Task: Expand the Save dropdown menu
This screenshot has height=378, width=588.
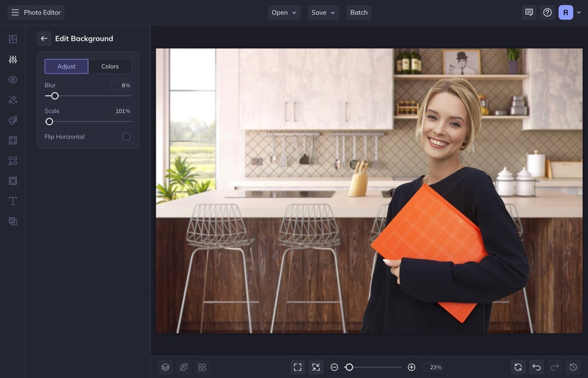Action: tap(323, 12)
